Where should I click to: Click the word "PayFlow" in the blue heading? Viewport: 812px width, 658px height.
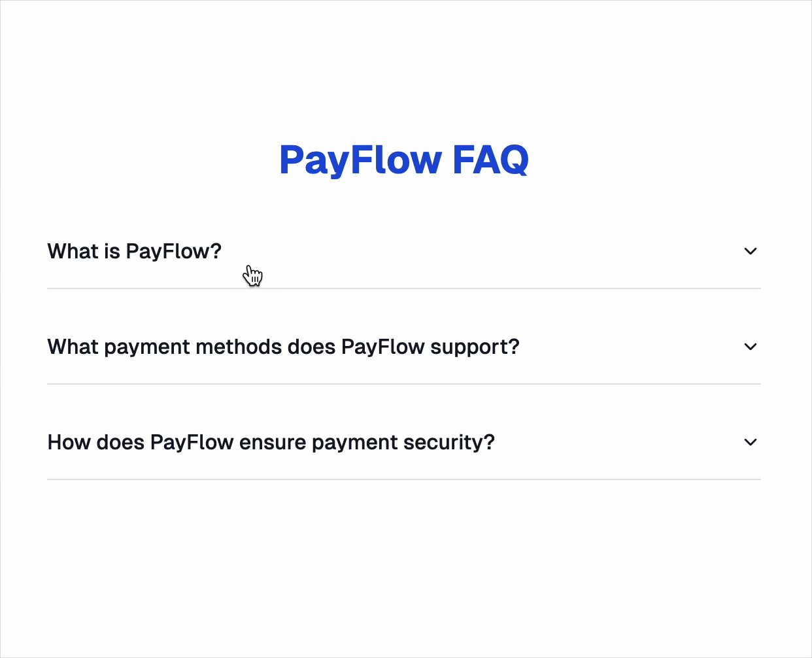361,160
